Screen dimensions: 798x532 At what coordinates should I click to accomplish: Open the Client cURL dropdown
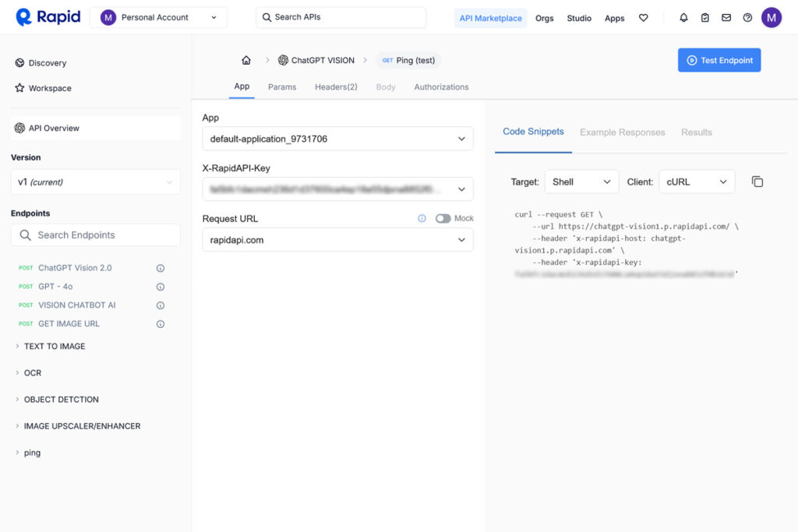pyautogui.click(x=697, y=181)
